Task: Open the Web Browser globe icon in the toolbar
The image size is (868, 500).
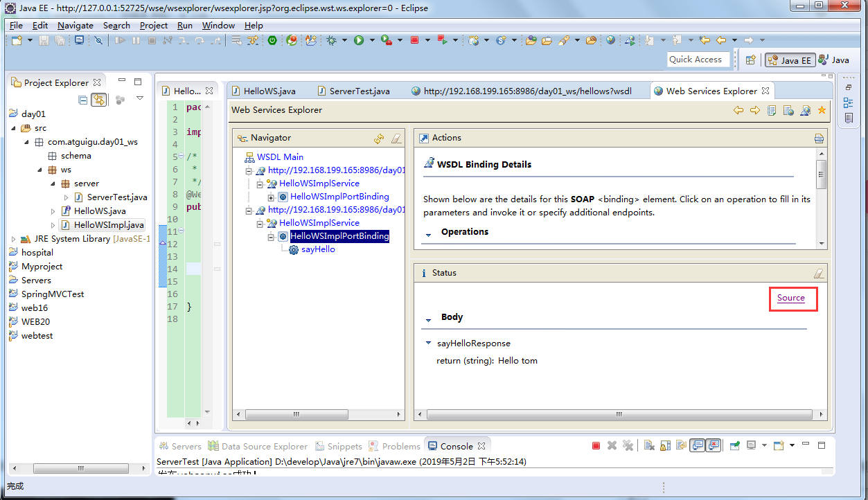Action: tap(610, 40)
